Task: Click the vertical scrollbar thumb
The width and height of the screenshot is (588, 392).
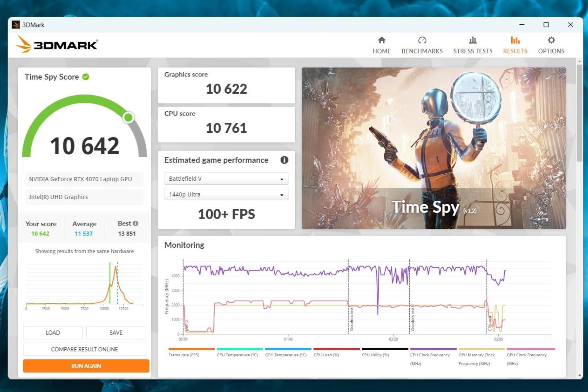Action: click(x=579, y=113)
